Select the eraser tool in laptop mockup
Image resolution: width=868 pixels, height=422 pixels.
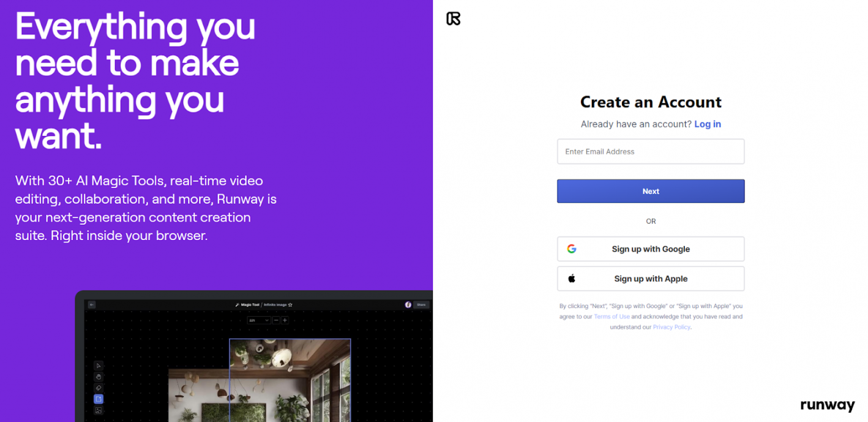click(99, 388)
